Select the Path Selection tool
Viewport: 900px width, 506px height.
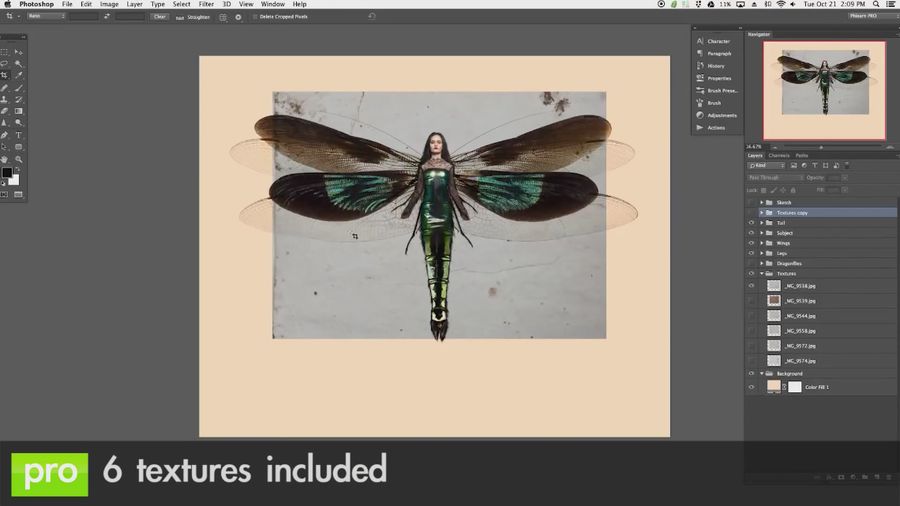pyautogui.click(x=5, y=147)
